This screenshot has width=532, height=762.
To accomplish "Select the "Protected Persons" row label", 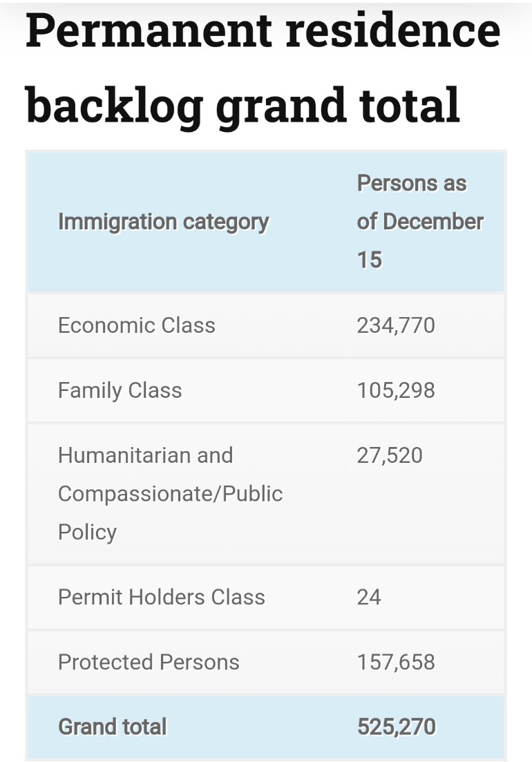I will [149, 662].
